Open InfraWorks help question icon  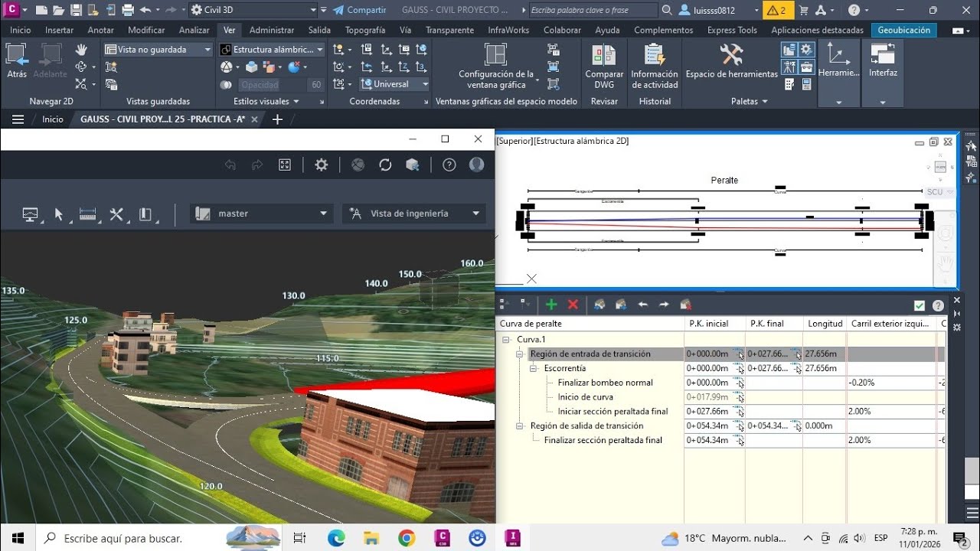449,165
